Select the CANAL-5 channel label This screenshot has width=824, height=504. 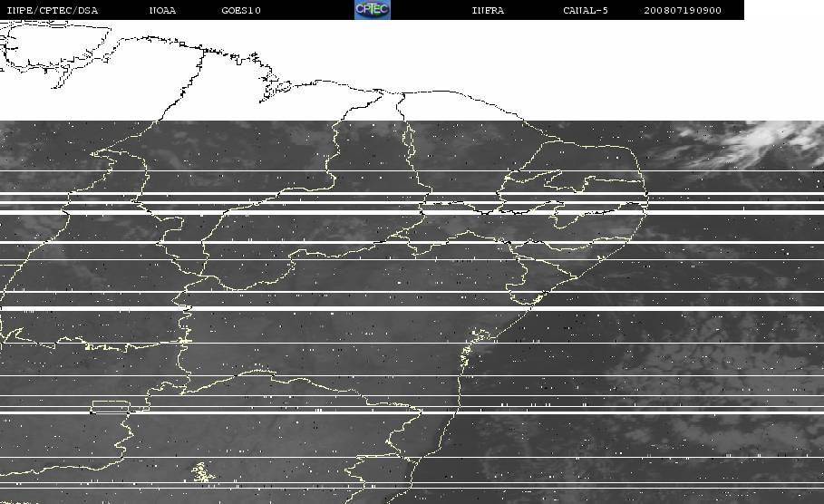[x=586, y=10]
